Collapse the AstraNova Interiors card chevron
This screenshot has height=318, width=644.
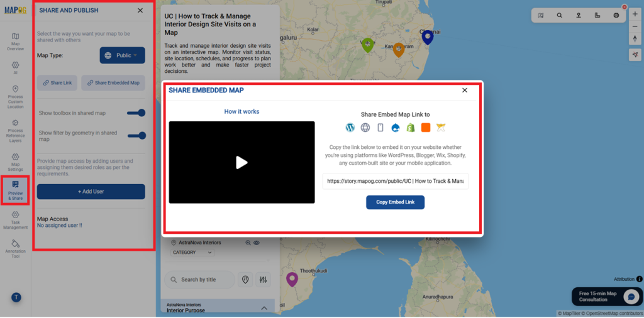coord(264,308)
